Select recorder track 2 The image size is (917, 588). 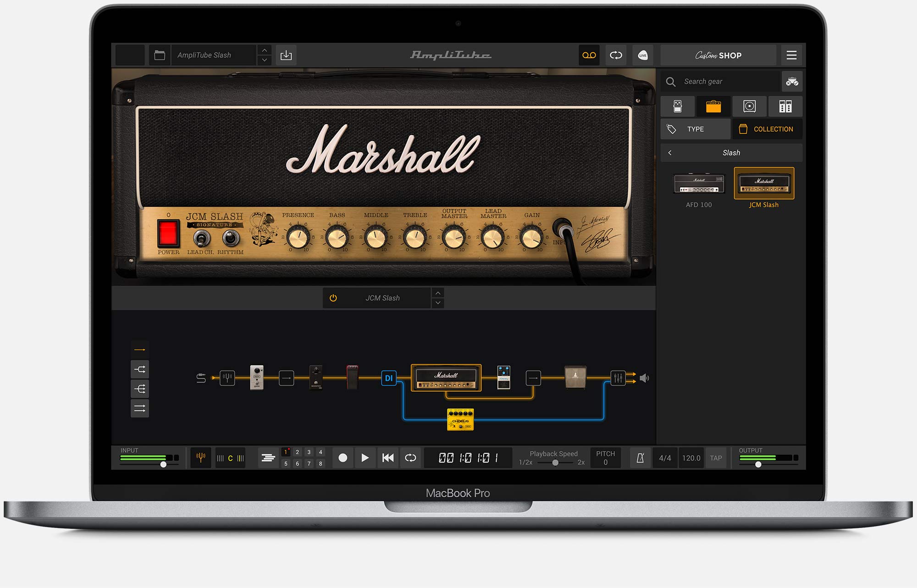coord(297,452)
